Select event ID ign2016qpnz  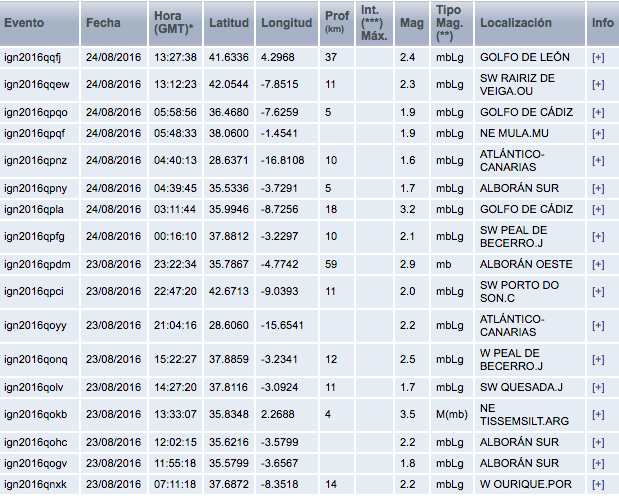point(36,160)
